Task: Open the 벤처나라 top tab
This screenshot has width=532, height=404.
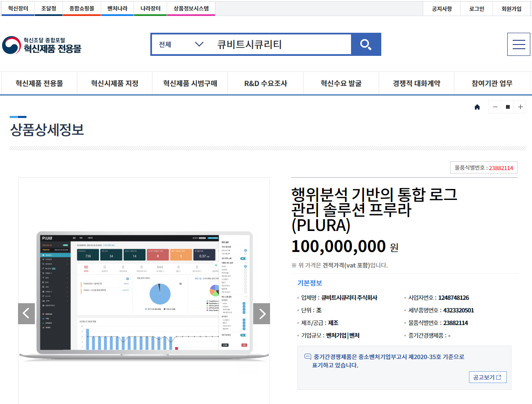Action: pyautogui.click(x=117, y=8)
